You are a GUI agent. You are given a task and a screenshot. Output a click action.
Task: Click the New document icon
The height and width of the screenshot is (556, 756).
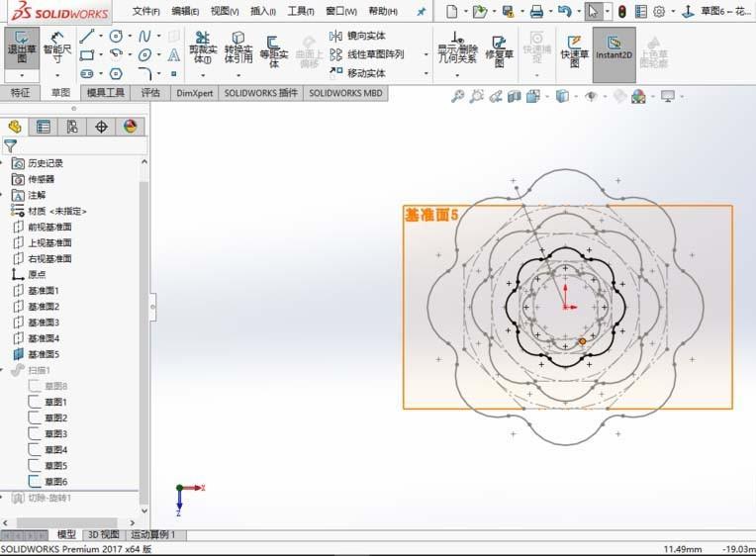pos(452,12)
